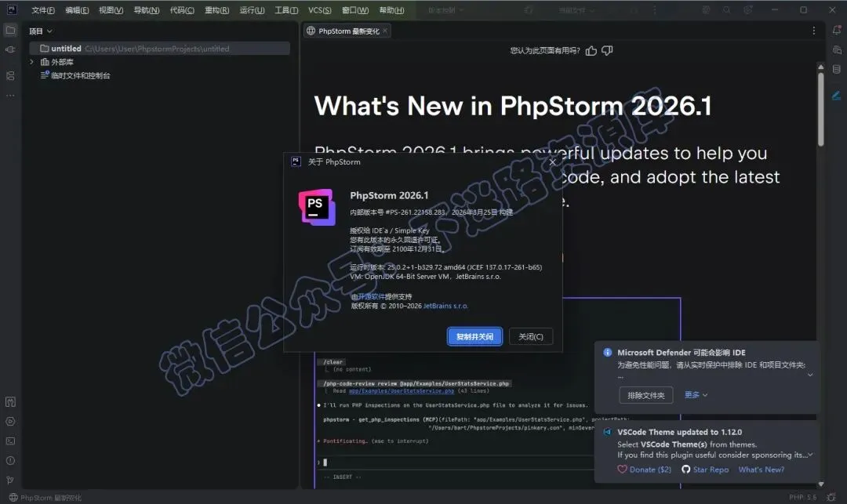Image resolution: width=847 pixels, height=504 pixels.
Task: Open the Project tool window folder icon
Action: click(x=10, y=31)
